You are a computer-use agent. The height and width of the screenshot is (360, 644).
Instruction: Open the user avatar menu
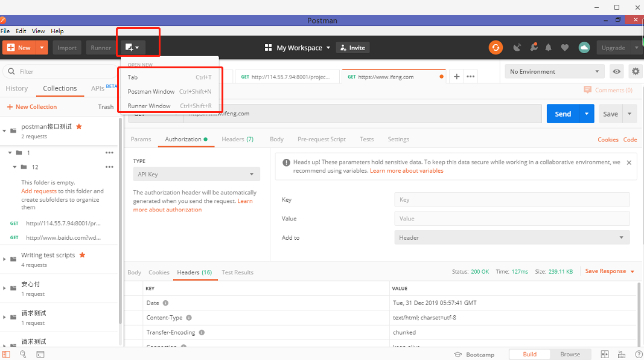pyautogui.click(x=584, y=48)
